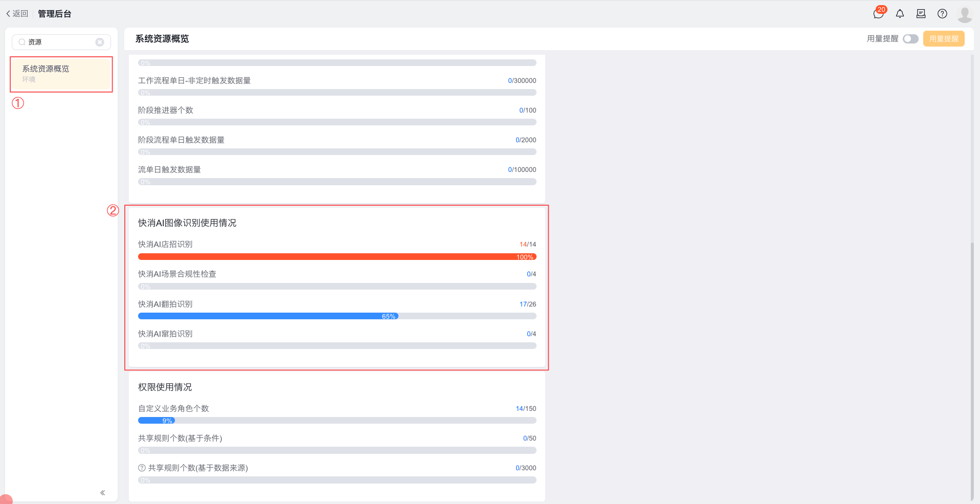
Task: Click the 快消AI店招识别 red progress bar
Action: 337,257
